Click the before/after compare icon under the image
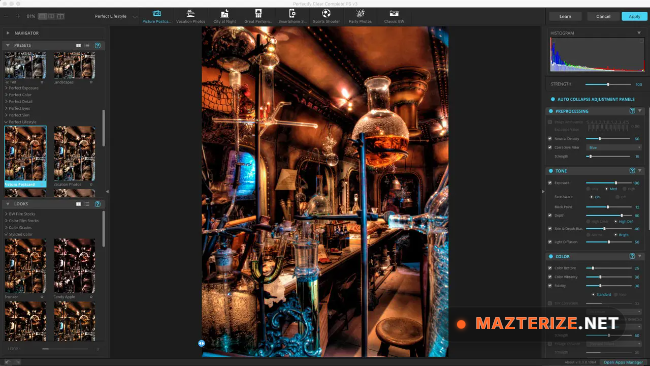The width and height of the screenshot is (650, 366). pos(201,343)
